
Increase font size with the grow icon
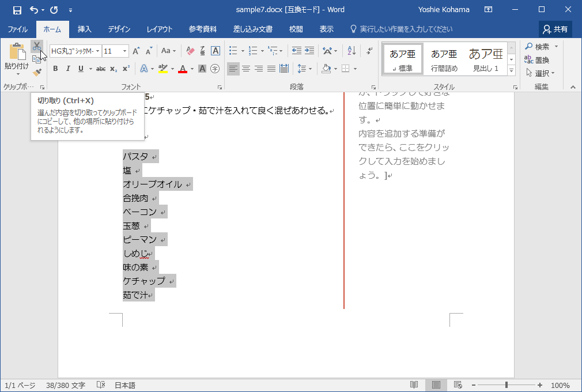pos(136,51)
